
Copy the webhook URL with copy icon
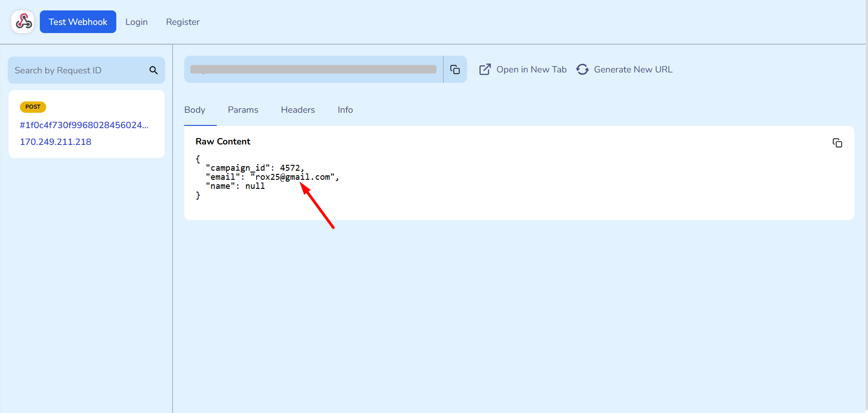coord(455,69)
